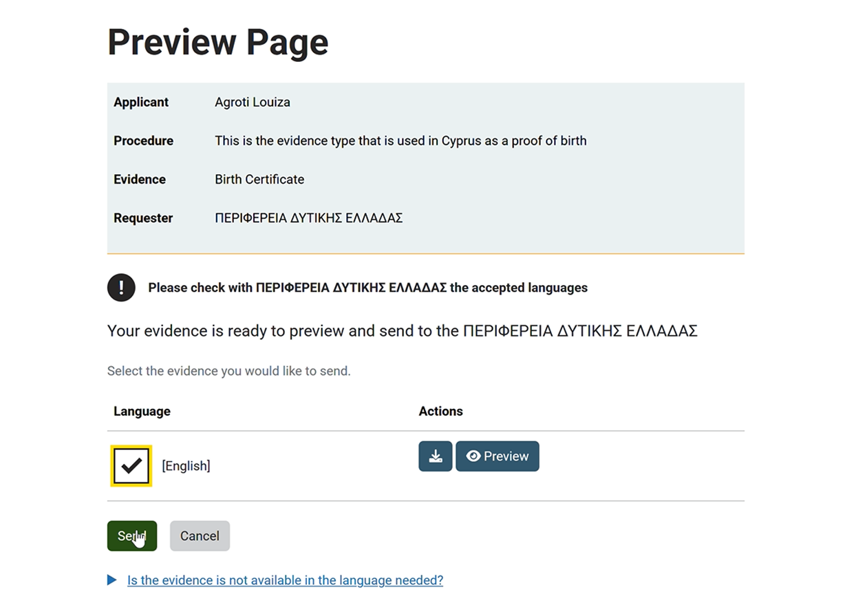
Task: Click the [English] language label
Action: [186, 466]
